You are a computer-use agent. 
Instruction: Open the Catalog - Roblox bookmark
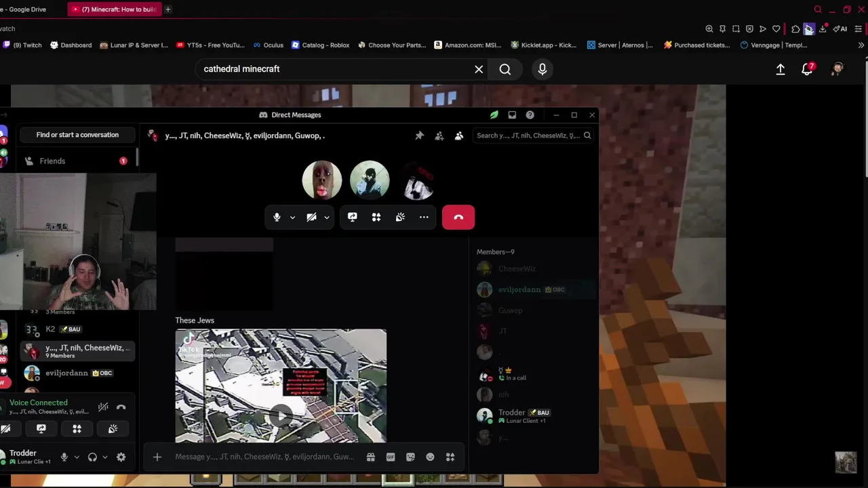coord(320,45)
